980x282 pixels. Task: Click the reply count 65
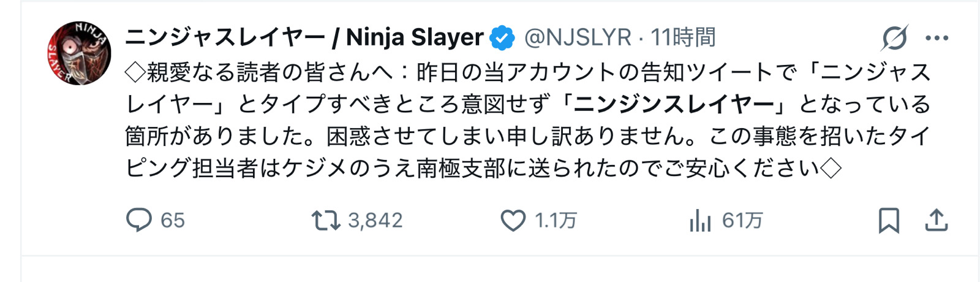(172, 221)
